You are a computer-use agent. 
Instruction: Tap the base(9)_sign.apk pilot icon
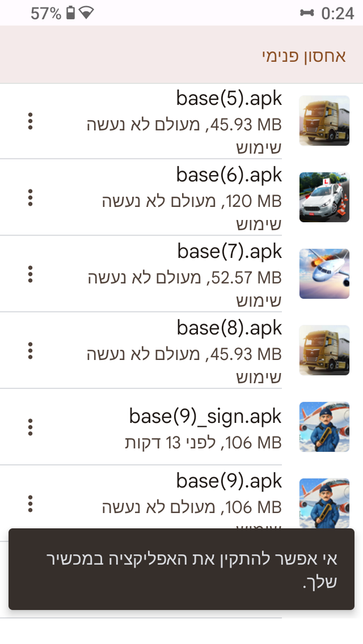[x=324, y=427]
